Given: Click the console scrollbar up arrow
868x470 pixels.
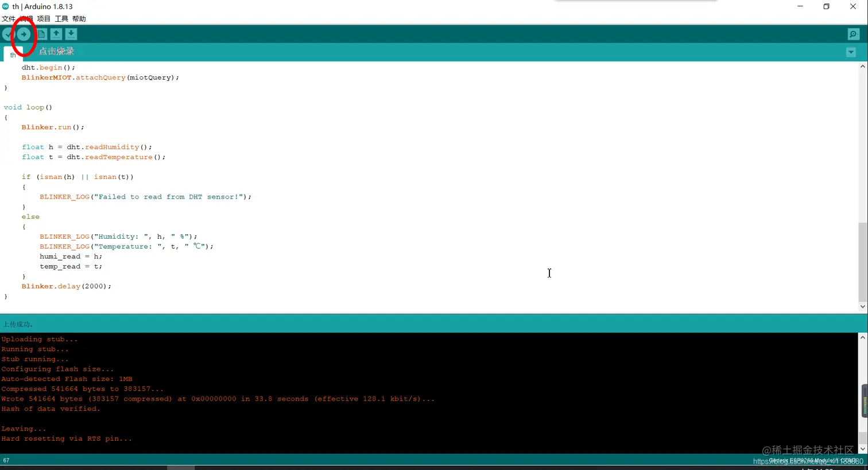Looking at the screenshot, I should (x=863, y=337).
